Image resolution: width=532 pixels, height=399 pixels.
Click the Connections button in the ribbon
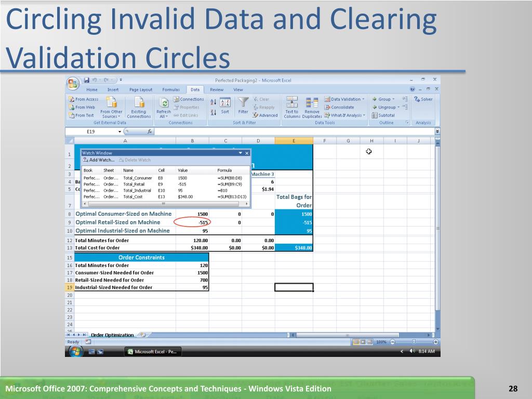(189, 99)
